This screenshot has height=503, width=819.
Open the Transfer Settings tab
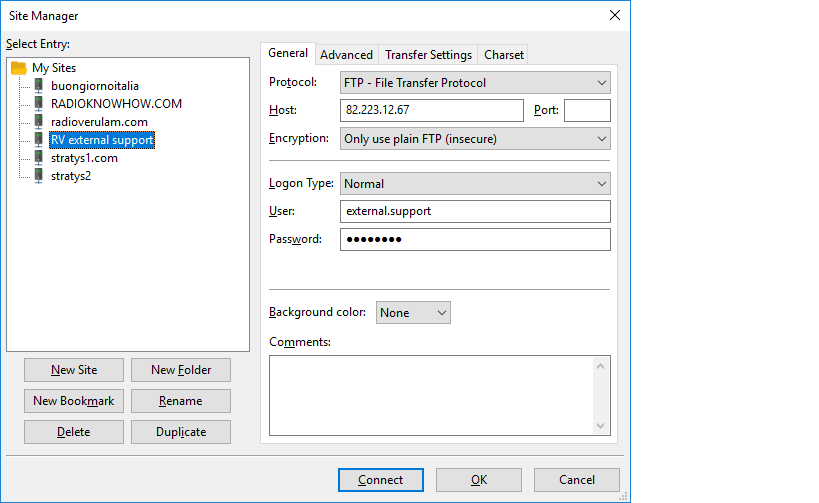[428, 55]
